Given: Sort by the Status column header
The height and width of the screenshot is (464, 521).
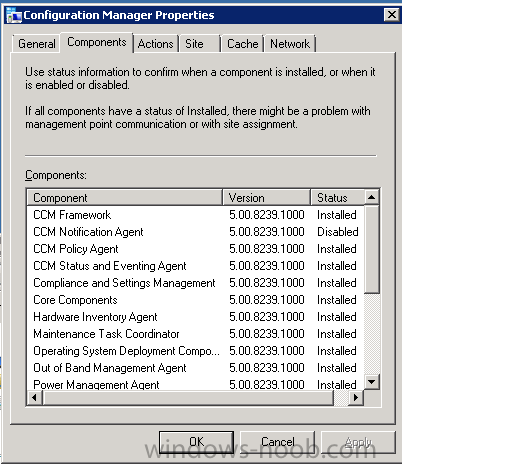Looking at the screenshot, I should click(x=338, y=198).
